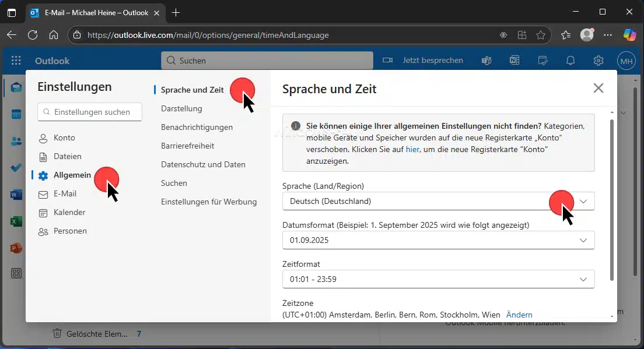The width and height of the screenshot is (644, 349).
Task: Close the Einstellungen dialog
Action: click(x=598, y=89)
